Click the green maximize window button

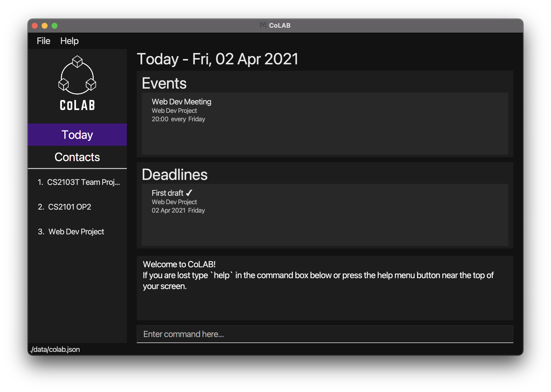55,26
